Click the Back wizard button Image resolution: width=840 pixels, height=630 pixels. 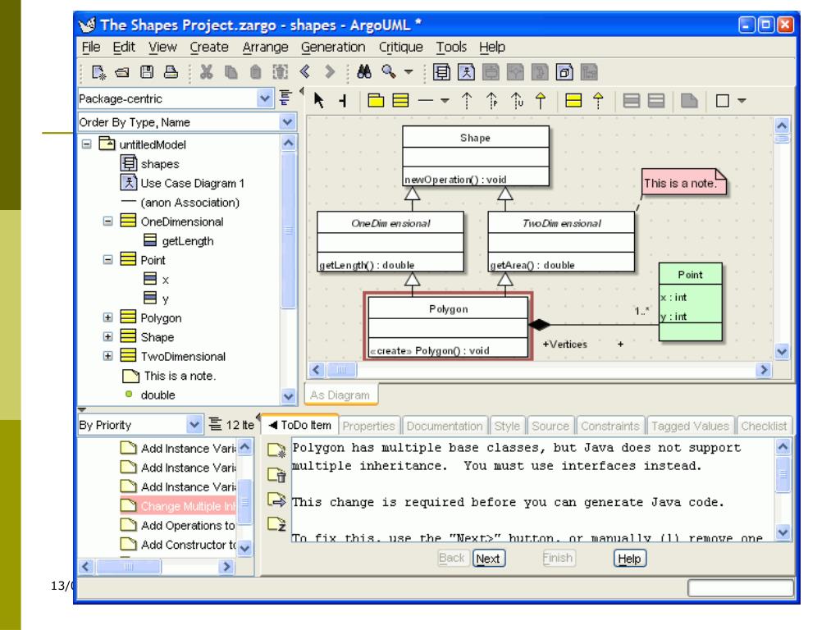pyautogui.click(x=452, y=558)
